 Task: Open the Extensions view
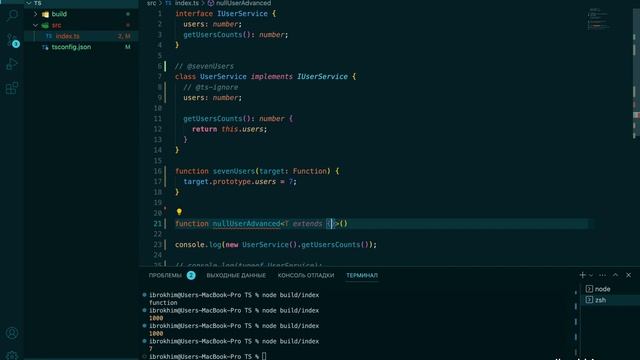coord(12,88)
